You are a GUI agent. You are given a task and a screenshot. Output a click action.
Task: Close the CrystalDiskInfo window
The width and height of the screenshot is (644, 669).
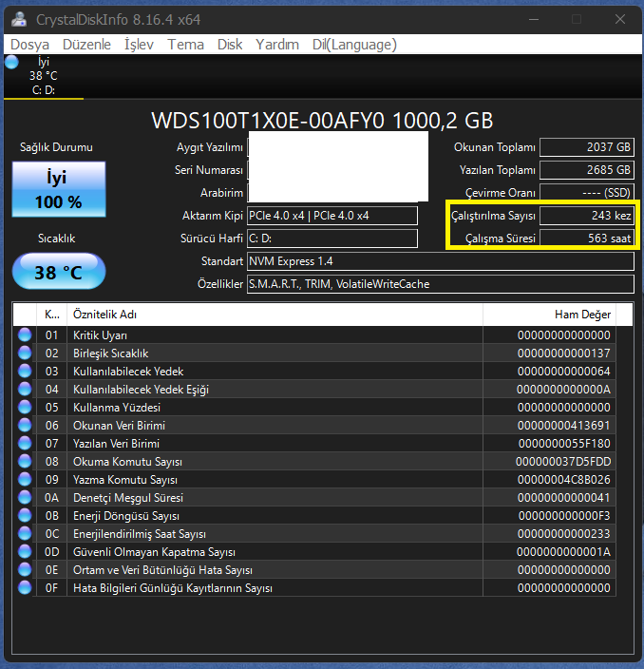pyautogui.click(x=620, y=19)
